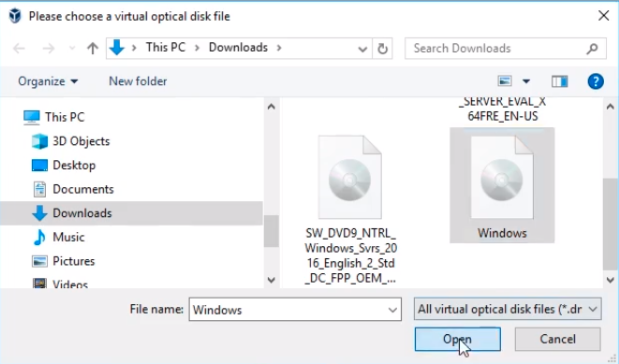Open Music in the sidebar

tap(68, 238)
